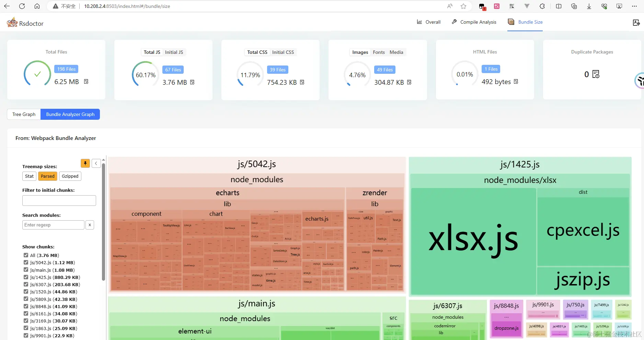
Task: Open the detail icon beside 492 bytes
Action: point(516,82)
